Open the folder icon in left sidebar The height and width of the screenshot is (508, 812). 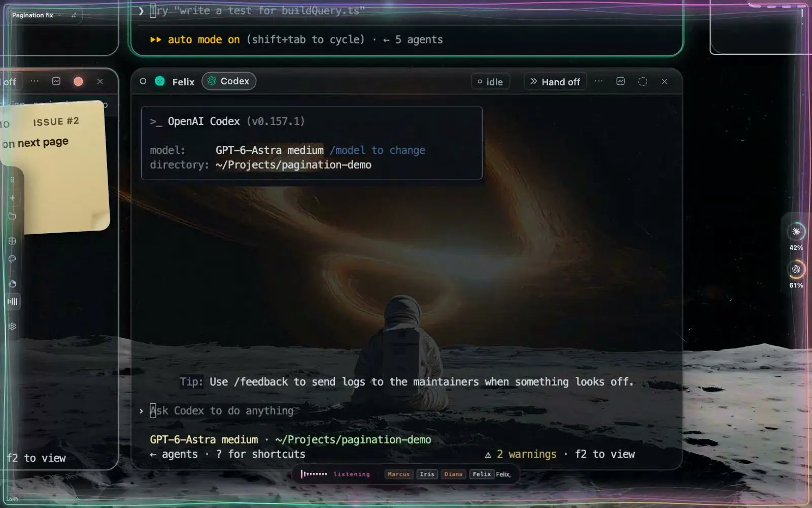12,216
